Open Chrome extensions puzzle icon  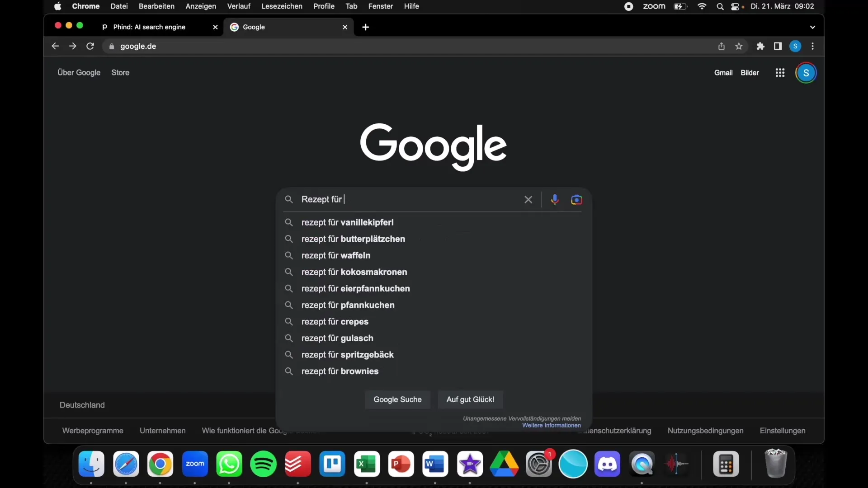[760, 46]
